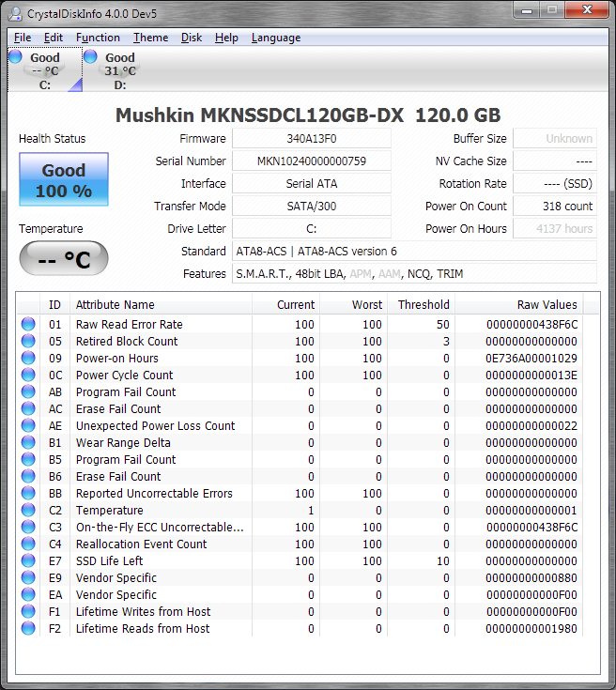Click status icon for Retired Block Count
Screen dimensions: 616x690
click(28, 341)
